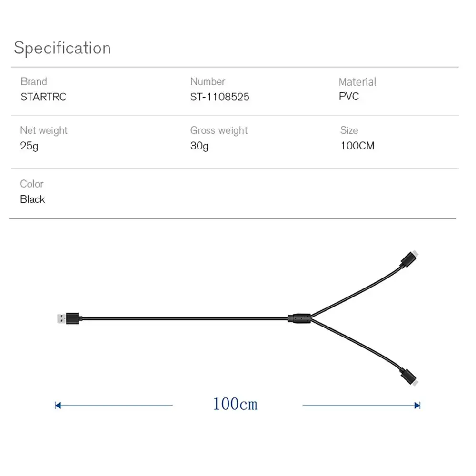Click the Material label
The height and width of the screenshot is (476, 476).
357,82
